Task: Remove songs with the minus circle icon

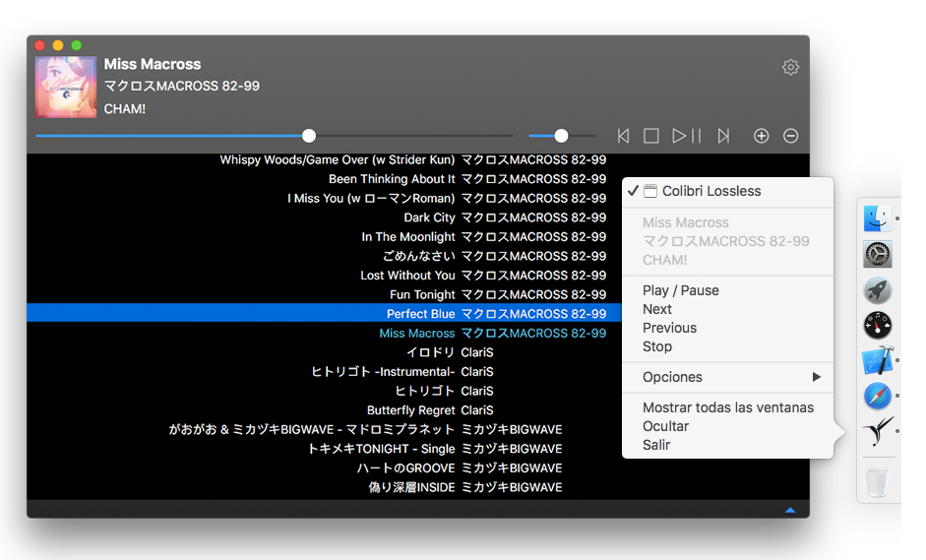Action: (x=791, y=136)
